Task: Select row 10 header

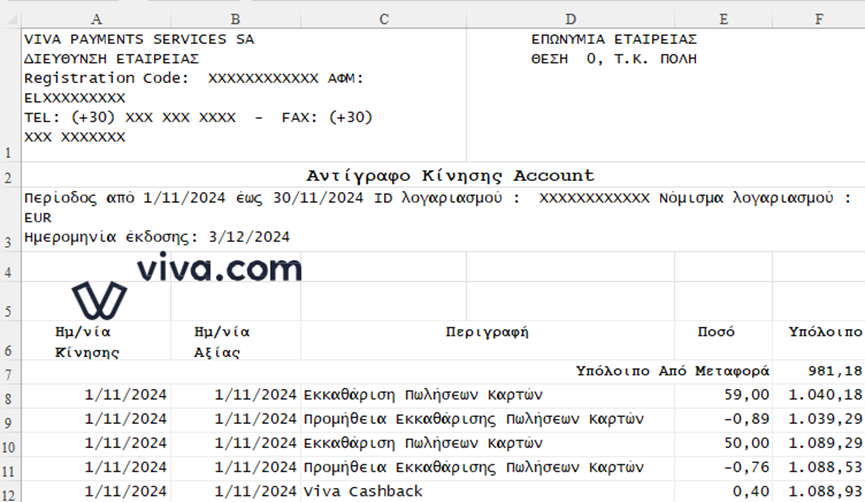Action: coord(10,445)
